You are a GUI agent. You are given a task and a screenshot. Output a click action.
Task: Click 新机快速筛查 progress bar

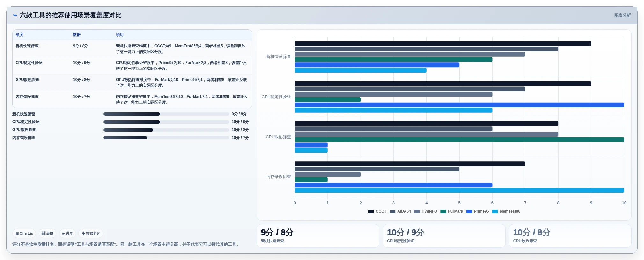166,114
